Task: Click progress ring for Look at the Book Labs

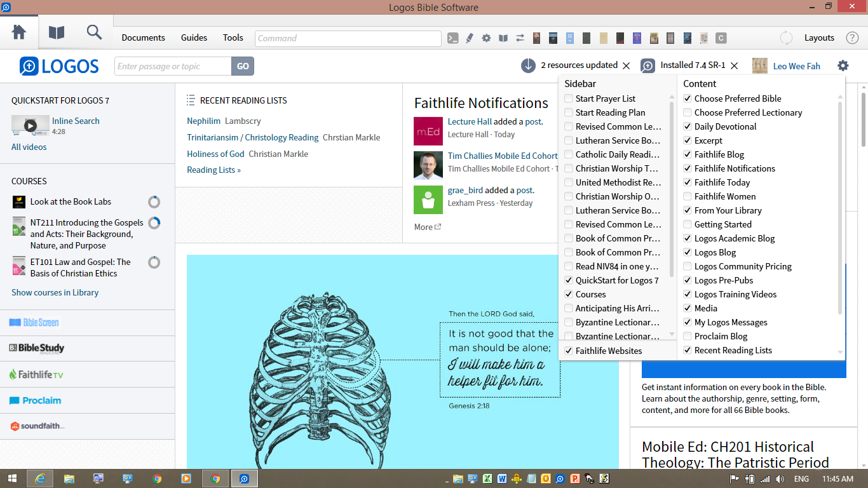Action: tap(154, 202)
